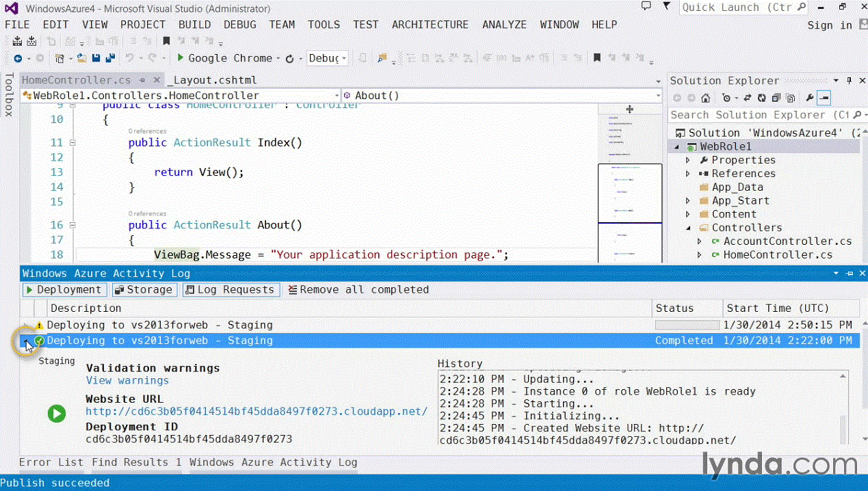The height and width of the screenshot is (491, 868).
Task: Toggle the Log Requests filter
Action: coord(231,290)
